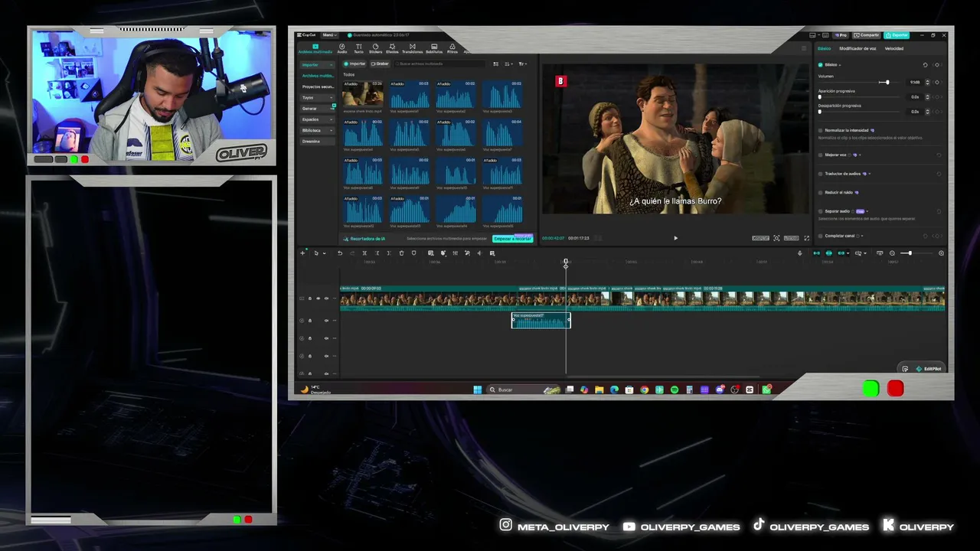Enable the Reducir el ruido checkbox
The height and width of the screenshot is (551, 980).
tap(821, 192)
